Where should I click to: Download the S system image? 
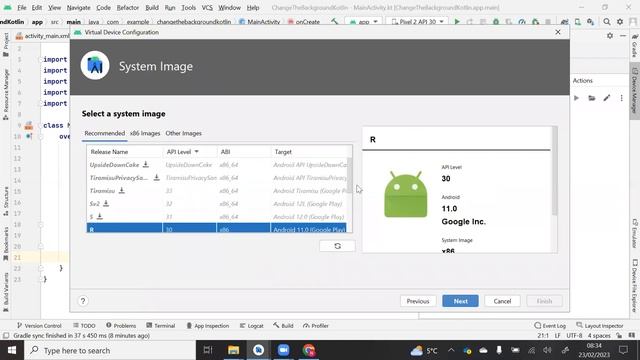click(100, 216)
